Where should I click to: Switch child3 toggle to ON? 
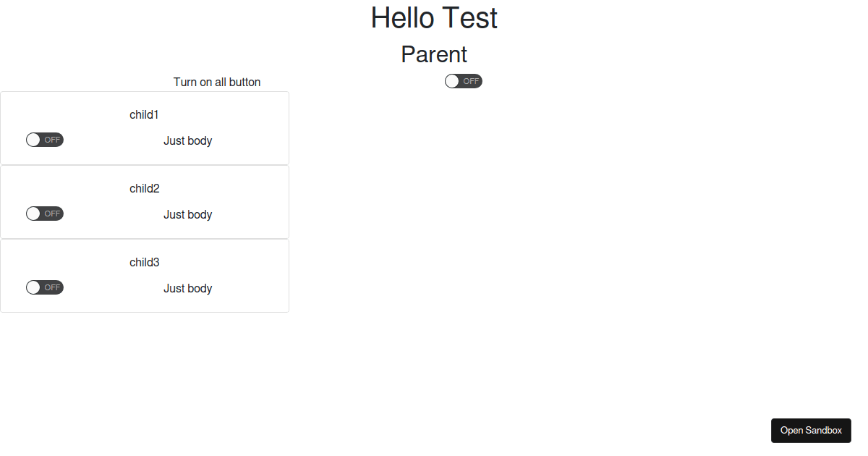point(44,287)
